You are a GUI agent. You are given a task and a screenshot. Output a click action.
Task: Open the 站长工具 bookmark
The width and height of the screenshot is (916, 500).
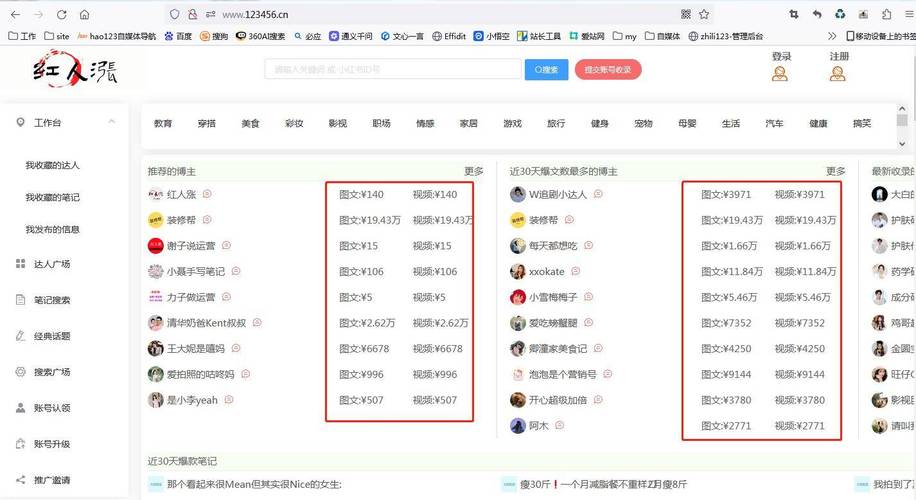point(539,36)
